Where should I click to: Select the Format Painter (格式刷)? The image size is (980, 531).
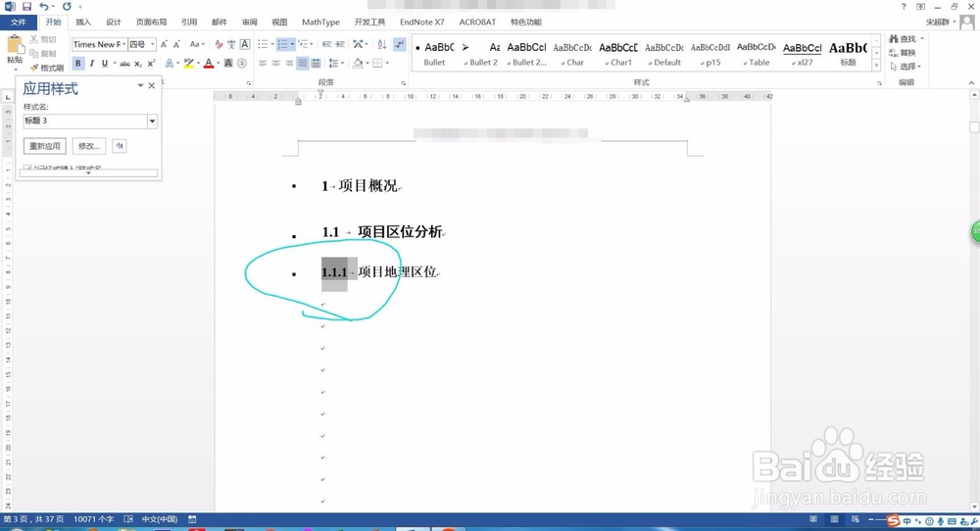pyautogui.click(x=47, y=68)
